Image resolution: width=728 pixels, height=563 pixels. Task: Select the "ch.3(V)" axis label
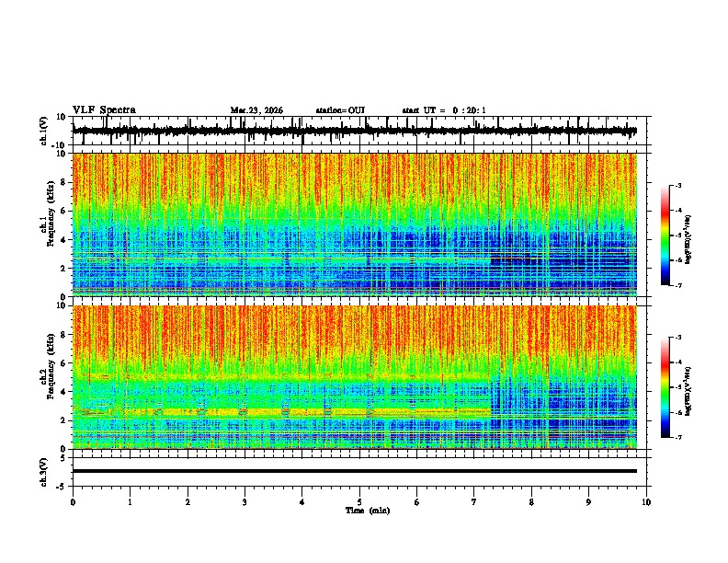(44, 472)
